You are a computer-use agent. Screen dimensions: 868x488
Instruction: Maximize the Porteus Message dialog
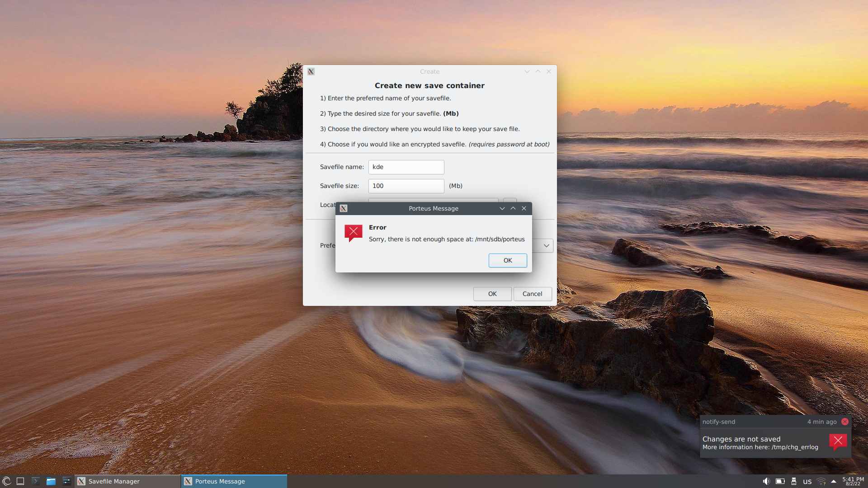513,208
